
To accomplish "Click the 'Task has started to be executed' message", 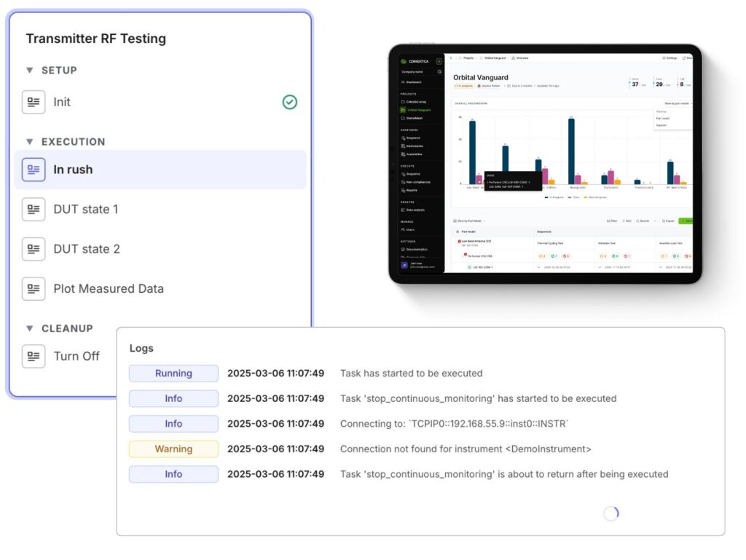I will click(x=411, y=373).
